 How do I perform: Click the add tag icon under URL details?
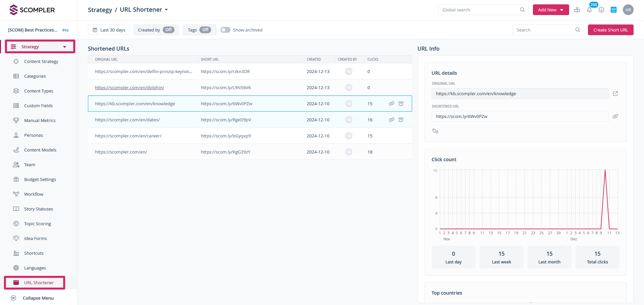tap(435, 131)
